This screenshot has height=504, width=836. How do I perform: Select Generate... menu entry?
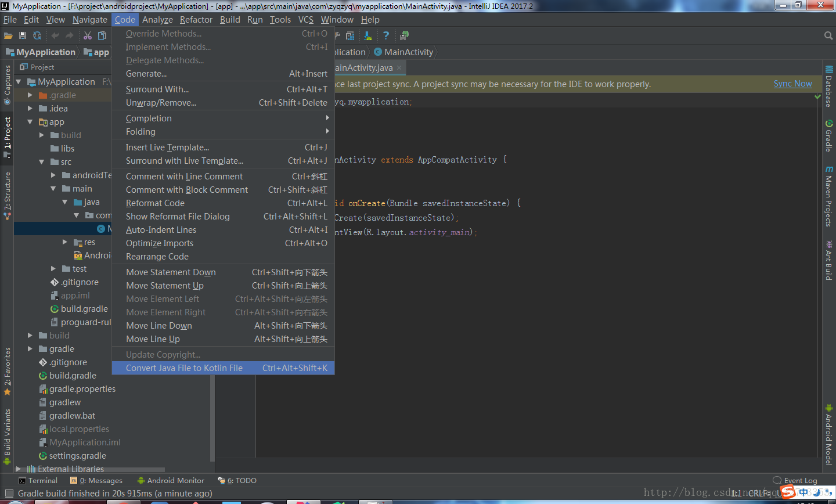(223, 74)
